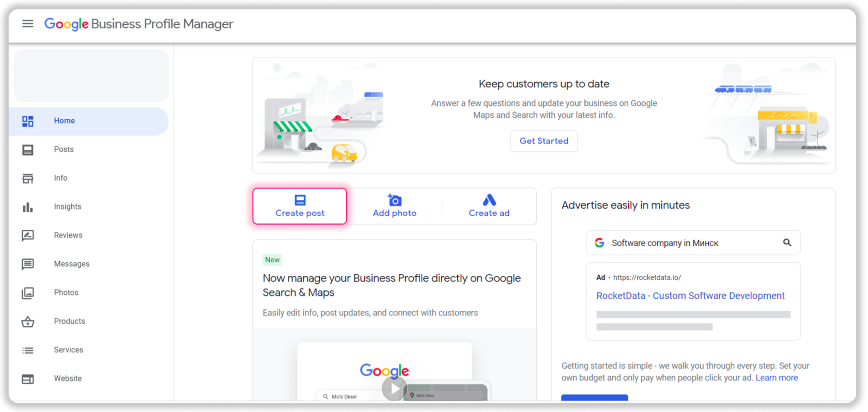
Task: Click the blue button below advertising text
Action: (x=595, y=398)
